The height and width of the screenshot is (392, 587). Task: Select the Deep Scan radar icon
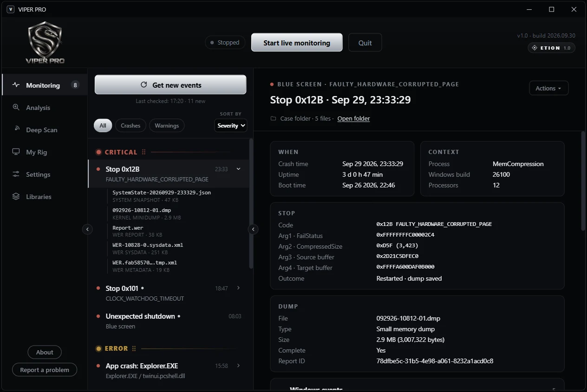pyautogui.click(x=16, y=129)
